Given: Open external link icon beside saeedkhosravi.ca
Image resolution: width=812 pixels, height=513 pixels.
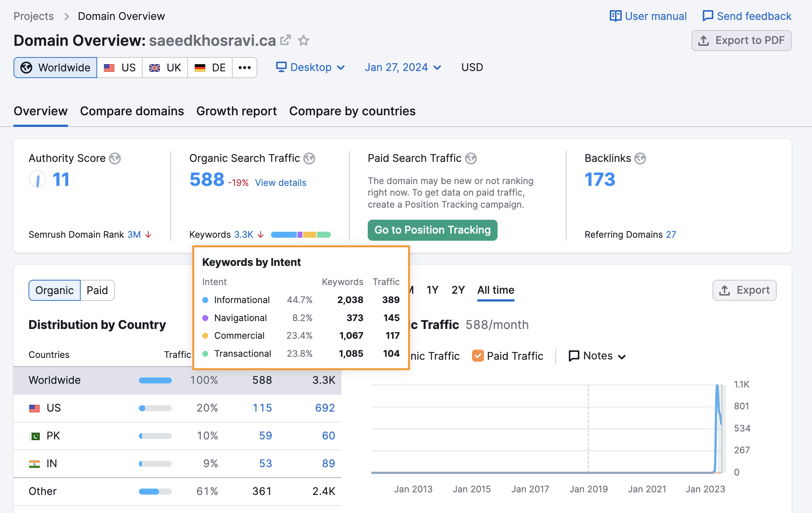Looking at the screenshot, I should coord(286,40).
